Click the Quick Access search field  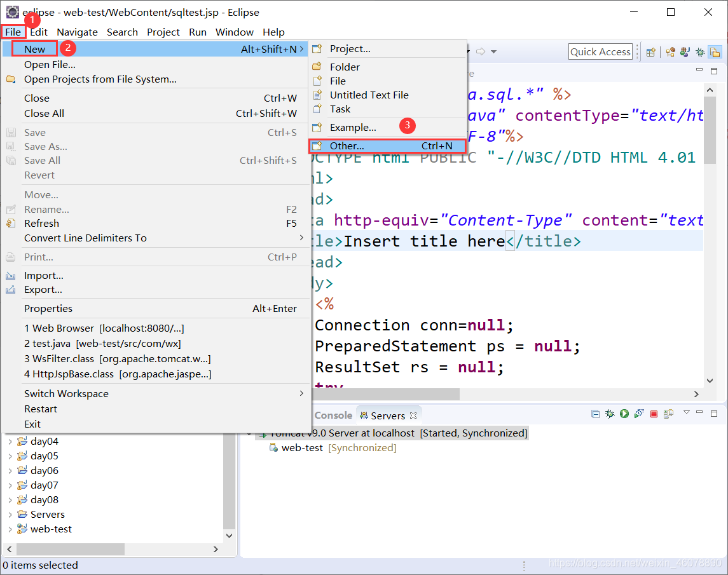pyautogui.click(x=600, y=51)
